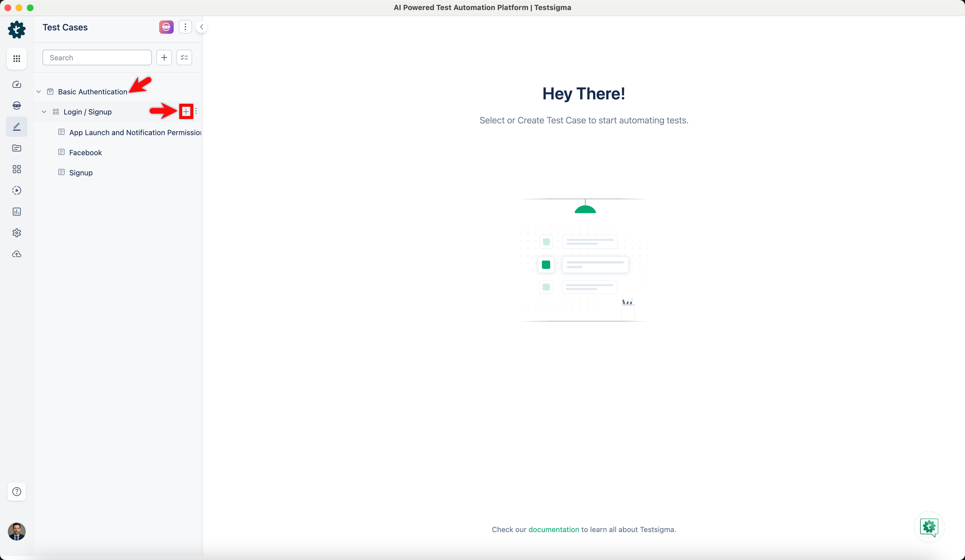Screen dimensions: 965x560
Task: Open the settings gear in sidebar
Action: 16,233
